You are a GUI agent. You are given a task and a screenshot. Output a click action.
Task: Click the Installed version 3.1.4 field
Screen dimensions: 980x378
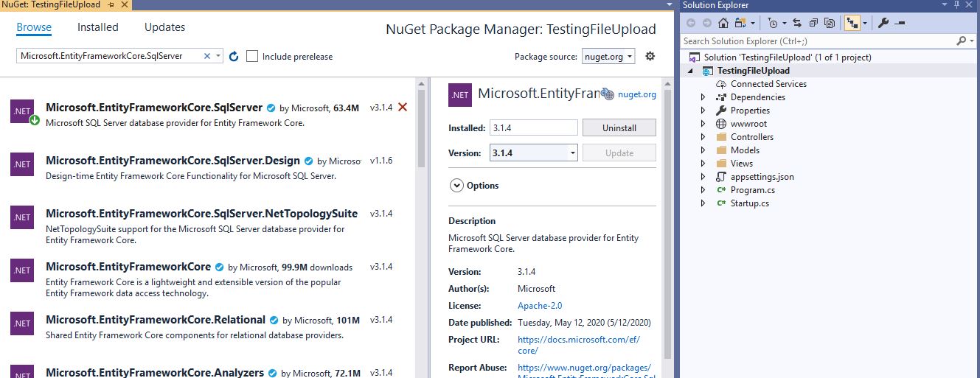coord(534,127)
